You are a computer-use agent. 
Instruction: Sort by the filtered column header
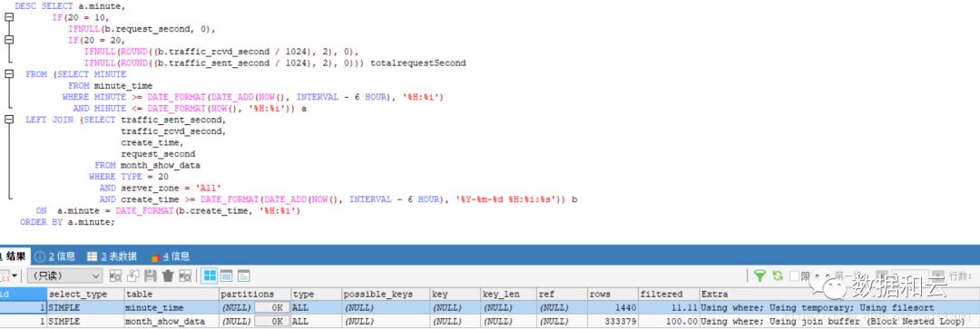pos(668,294)
